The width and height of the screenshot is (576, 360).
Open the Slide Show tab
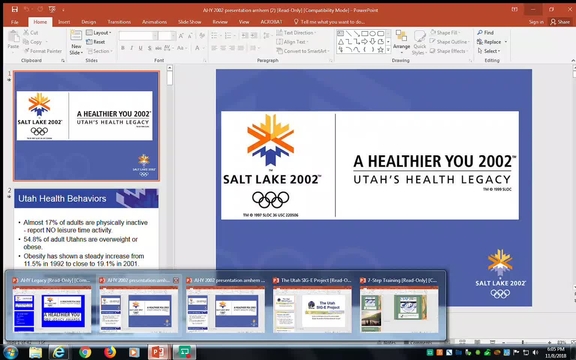tap(190, 22)
